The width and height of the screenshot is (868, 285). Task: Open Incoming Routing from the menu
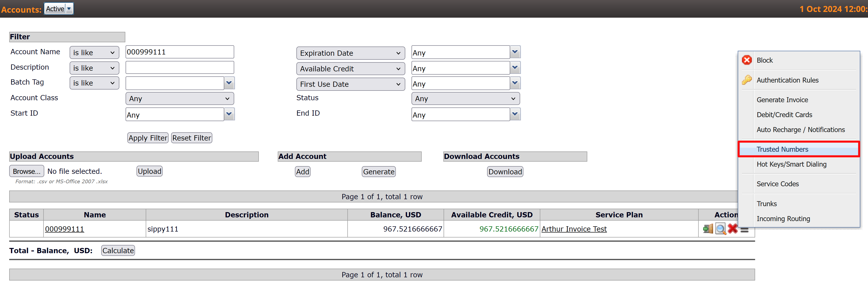click(783, 219)
